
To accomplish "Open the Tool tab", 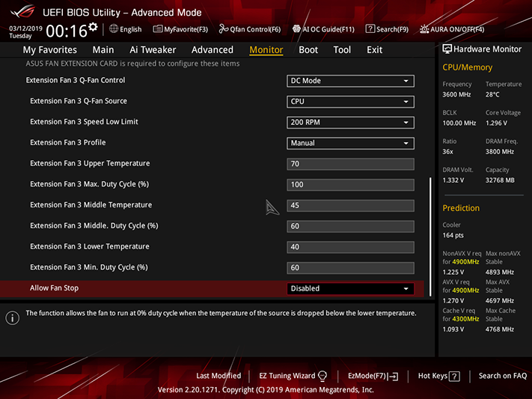I will click(x=342, y=50).
